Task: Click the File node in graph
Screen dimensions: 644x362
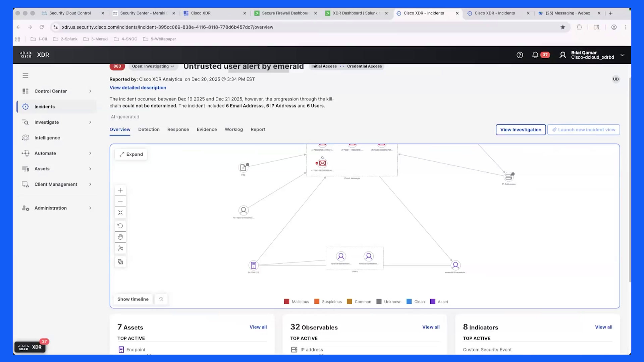Action: [x=243, y=168]
